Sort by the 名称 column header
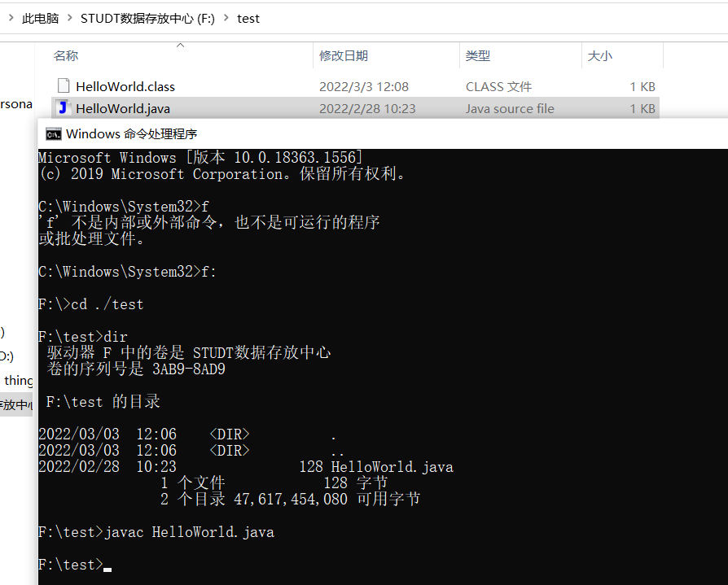This screenshot has width=728, height=585. coord(66,55)
